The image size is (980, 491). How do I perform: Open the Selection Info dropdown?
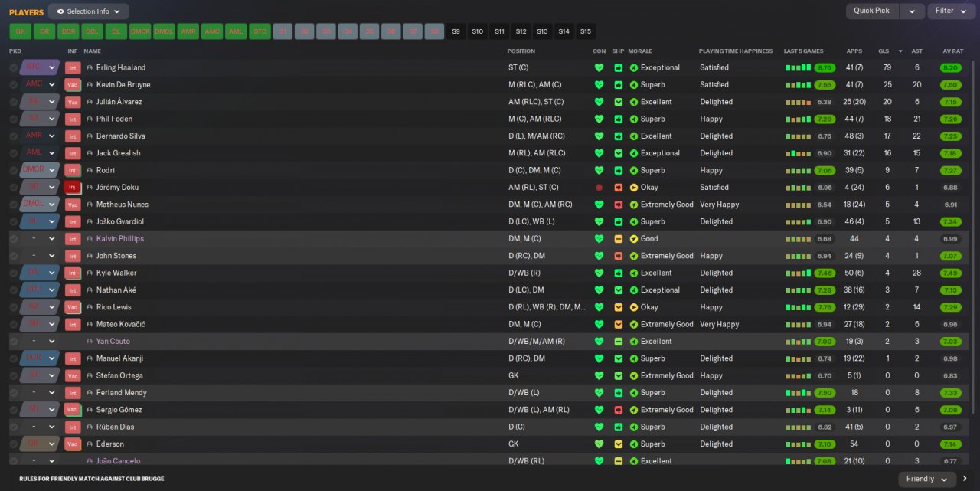click(x=88, y=11)
